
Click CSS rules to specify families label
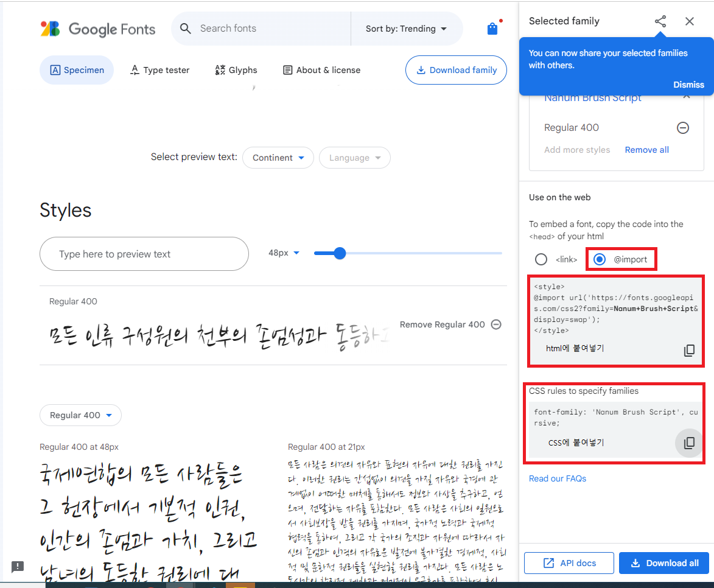(x=583, y=391)
